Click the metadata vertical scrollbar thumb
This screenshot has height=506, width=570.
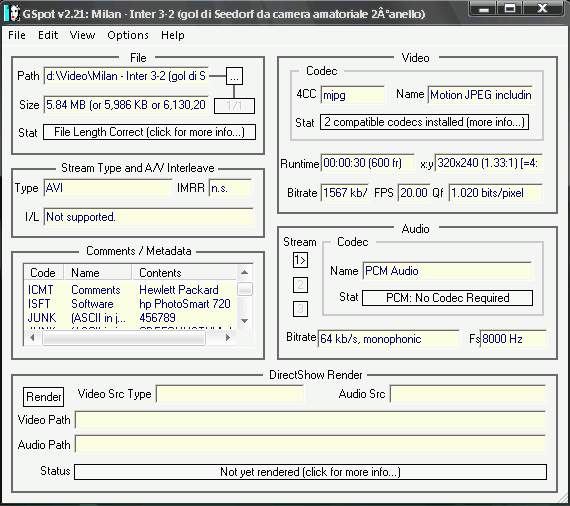point(245,289)
